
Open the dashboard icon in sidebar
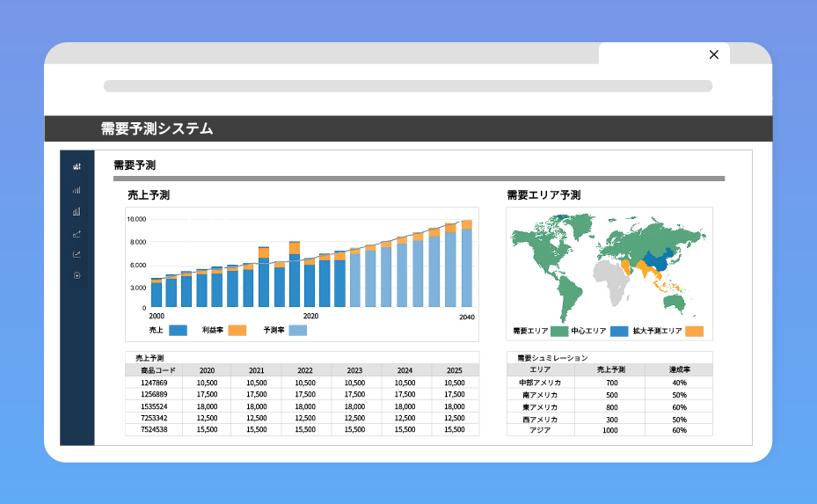pos(77,167)
